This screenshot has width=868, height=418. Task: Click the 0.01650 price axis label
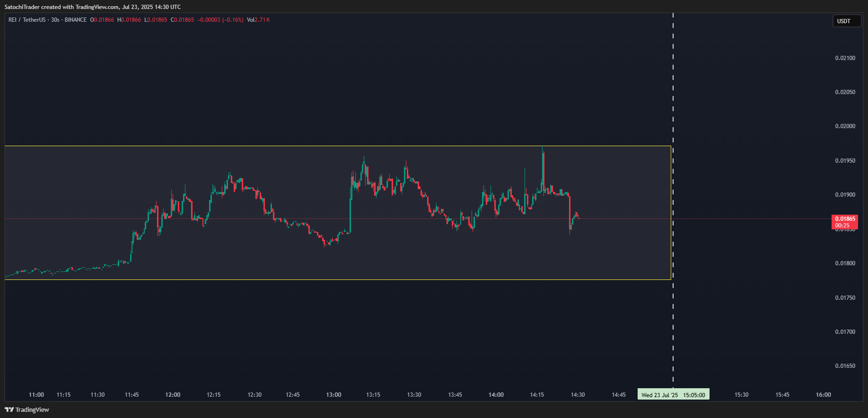845,366
